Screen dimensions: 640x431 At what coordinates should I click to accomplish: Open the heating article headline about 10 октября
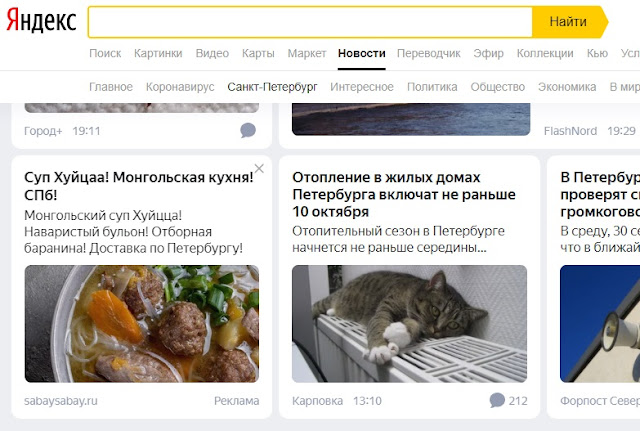pos(404,195)
